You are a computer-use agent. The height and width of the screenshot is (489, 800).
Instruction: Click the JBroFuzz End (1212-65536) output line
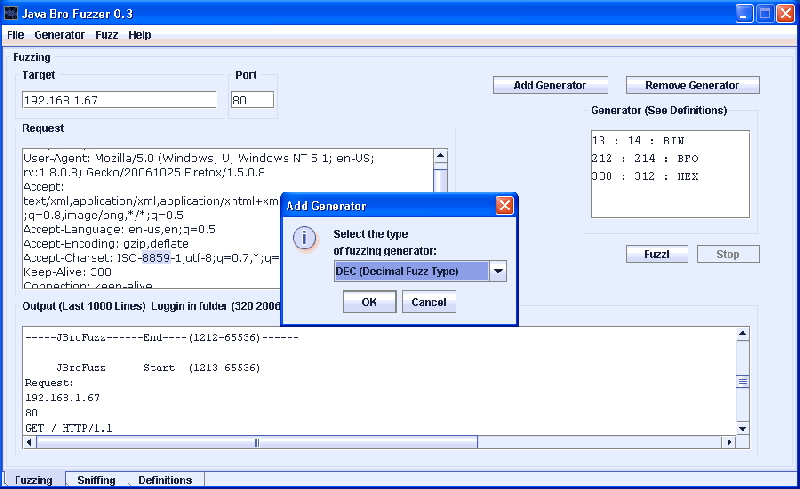point(162,337)
